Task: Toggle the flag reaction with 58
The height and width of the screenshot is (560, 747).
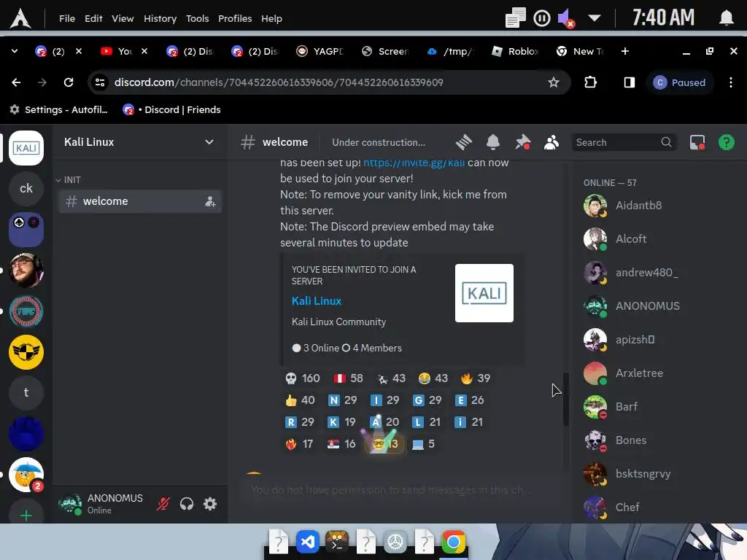Action: pyautogui.click(x=348, y=378)
